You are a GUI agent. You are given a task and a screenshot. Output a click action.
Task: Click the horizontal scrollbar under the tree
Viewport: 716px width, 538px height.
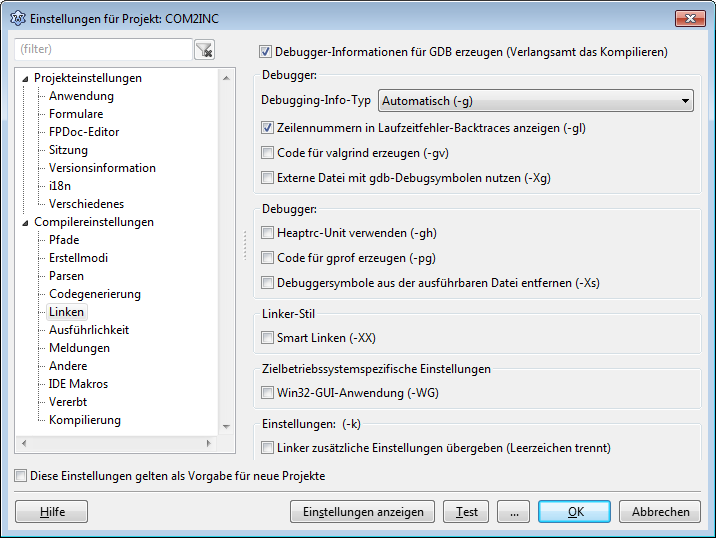[113, 442]
